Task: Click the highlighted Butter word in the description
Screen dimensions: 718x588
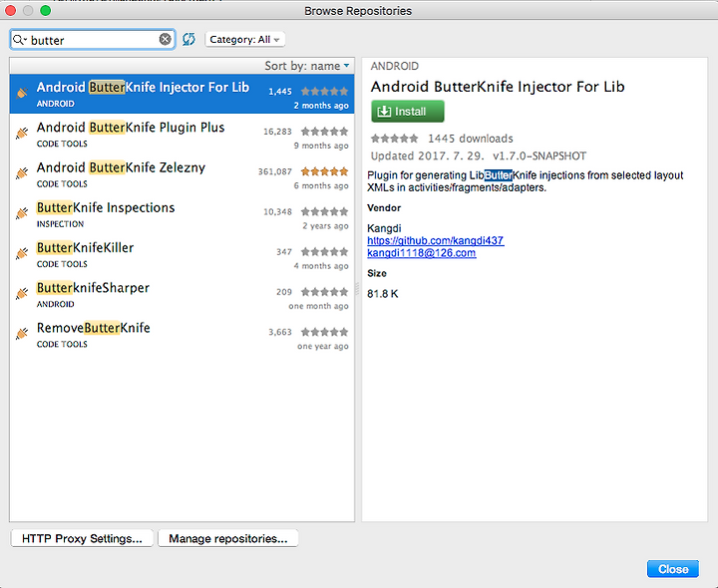Action: [x=499, y=175]
